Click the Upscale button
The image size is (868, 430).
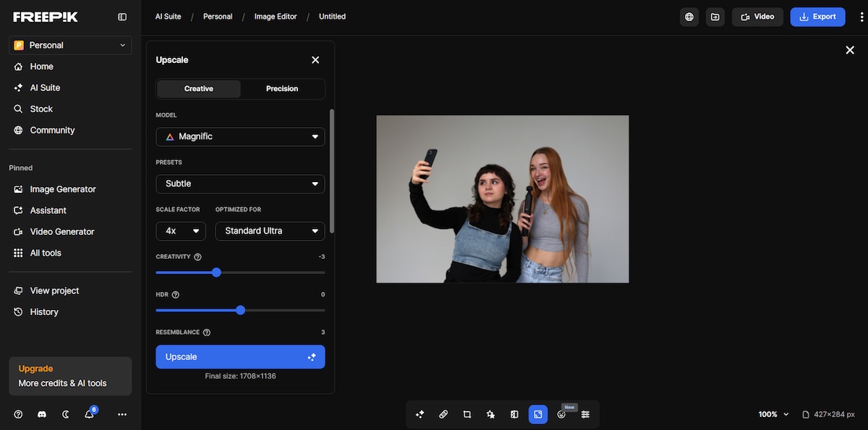pos(240,356)
